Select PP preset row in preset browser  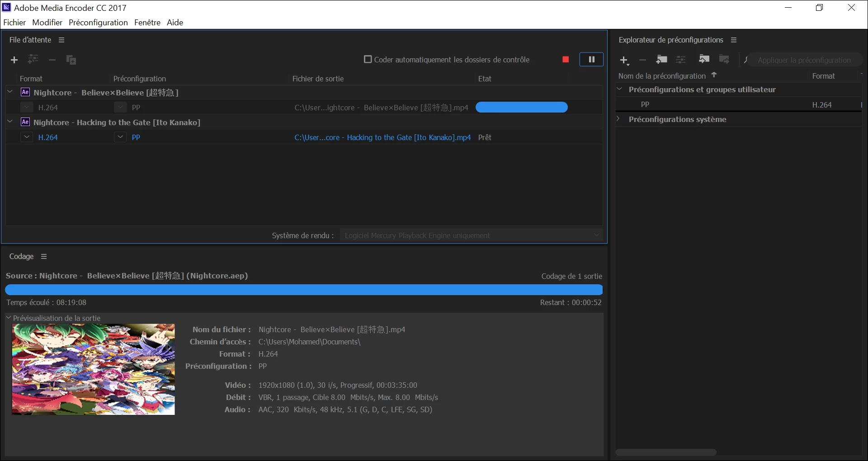click(739, 104)
